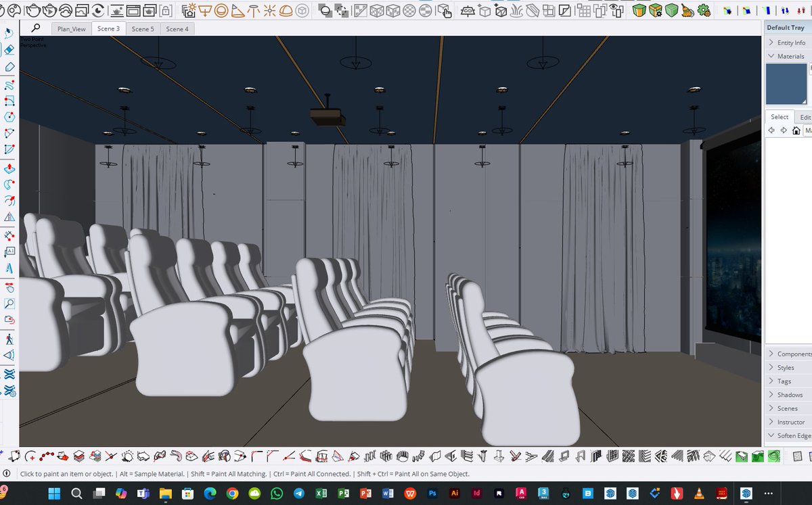Add a V-Ray Omni Light

click(x=269, y=10)
